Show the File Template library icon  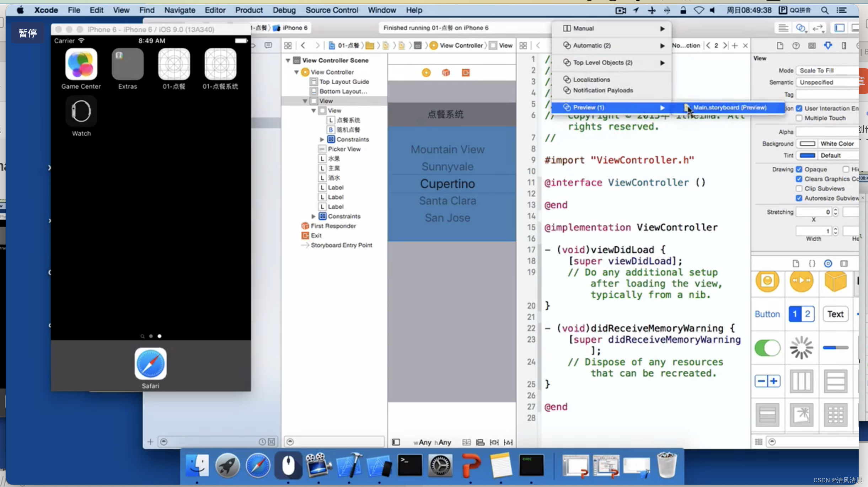pyautogui.click(x=796, y=263)
